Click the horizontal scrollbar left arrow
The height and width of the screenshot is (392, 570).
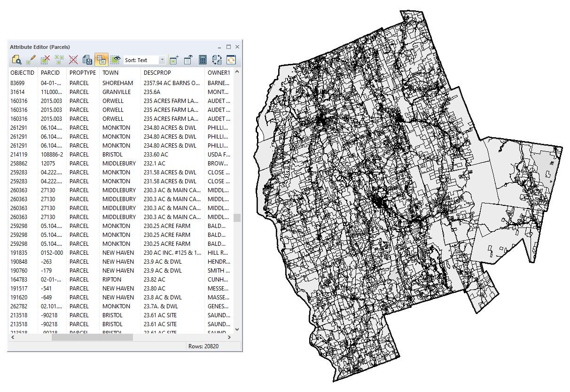pyautogui.click(x=12, y=337)
